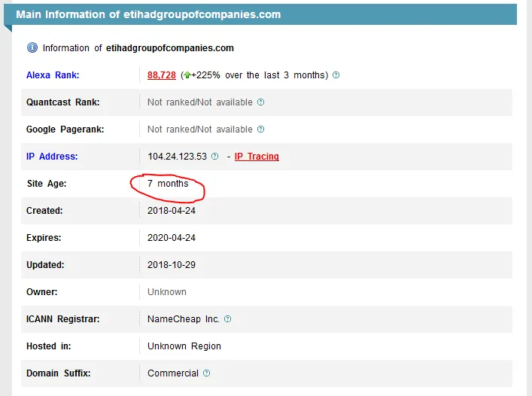Click the green up arrow rank trend icon

tap(187, 75)
